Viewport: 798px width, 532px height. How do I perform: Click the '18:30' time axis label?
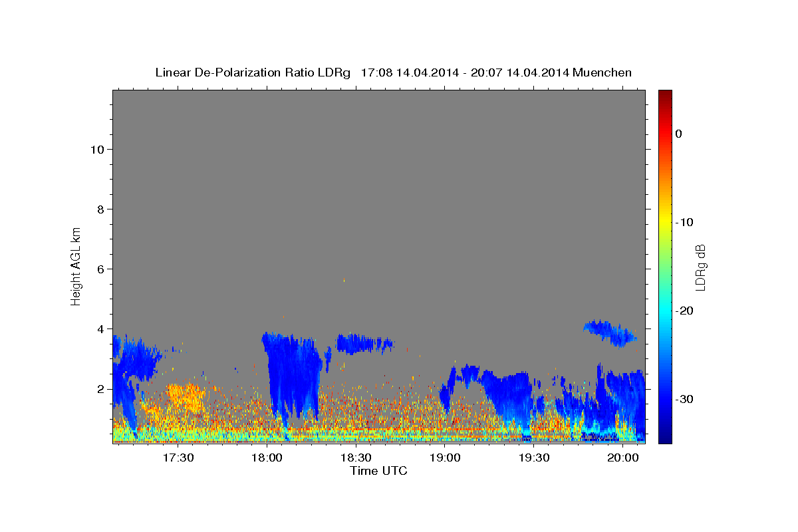click(x=356, y=458)
